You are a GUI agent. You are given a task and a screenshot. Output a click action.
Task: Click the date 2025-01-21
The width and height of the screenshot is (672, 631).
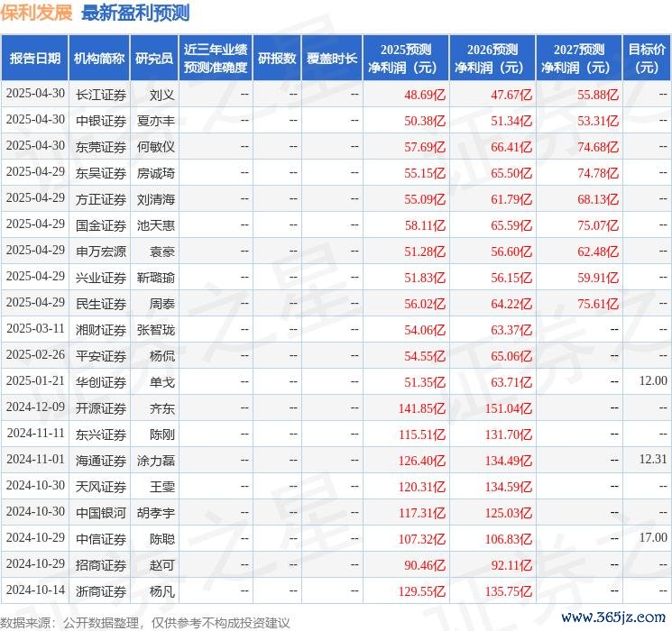pos(35,380)
